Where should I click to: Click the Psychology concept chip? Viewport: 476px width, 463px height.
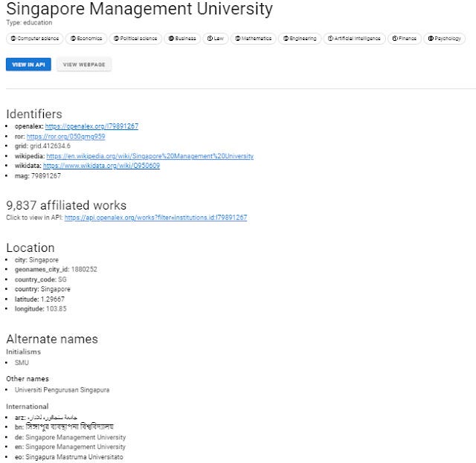pos(445,39)
